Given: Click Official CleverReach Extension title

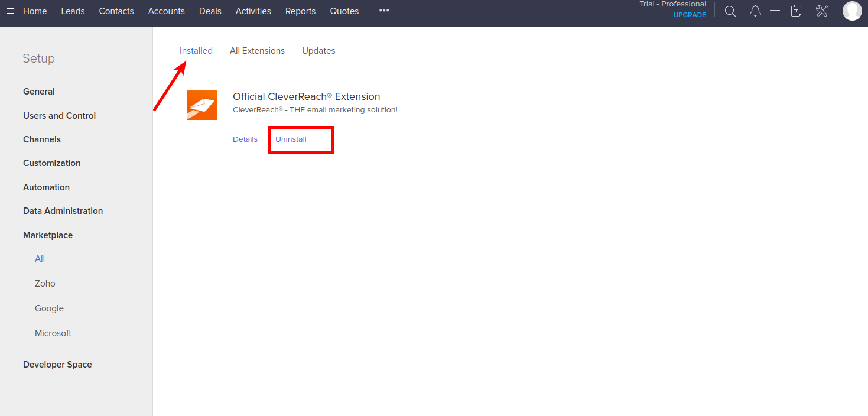Looking at the screenshot, I should coord(307,96).
